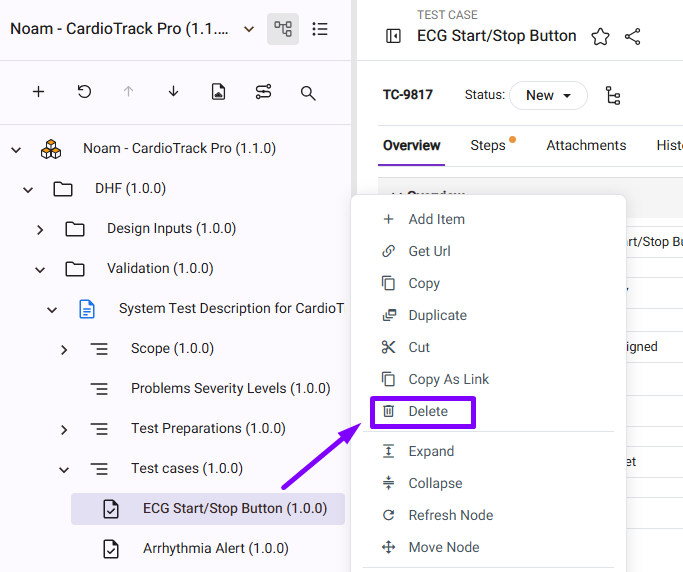Click the filter settings sliders icon
Screen dimensions: 683x572
263,92
